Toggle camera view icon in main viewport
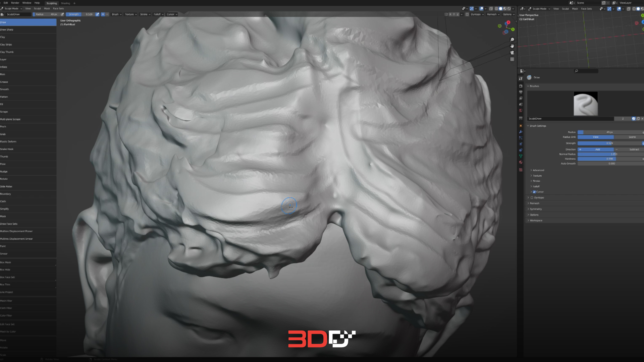 (512, 53)
